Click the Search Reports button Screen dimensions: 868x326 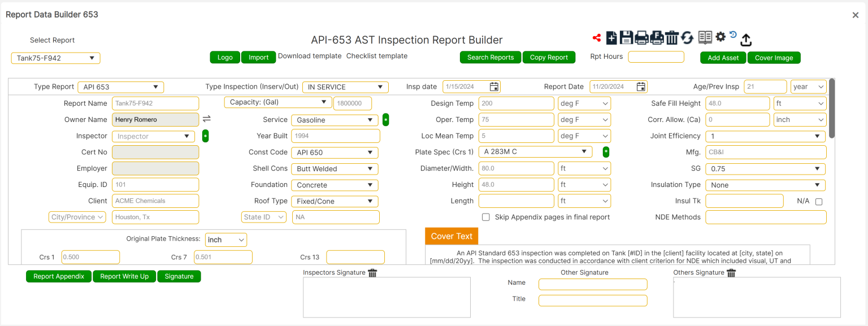click(490, 57)
